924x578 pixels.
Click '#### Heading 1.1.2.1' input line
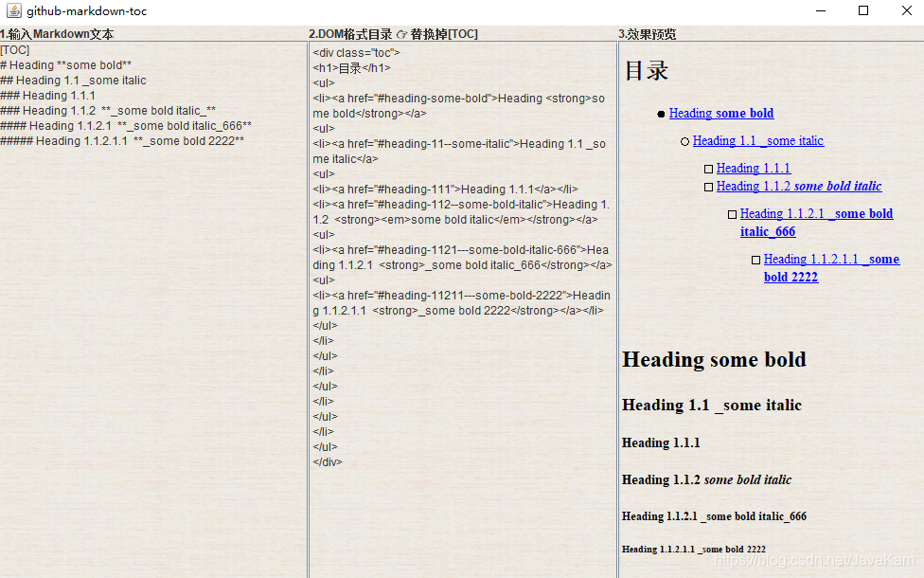[126, 126]
